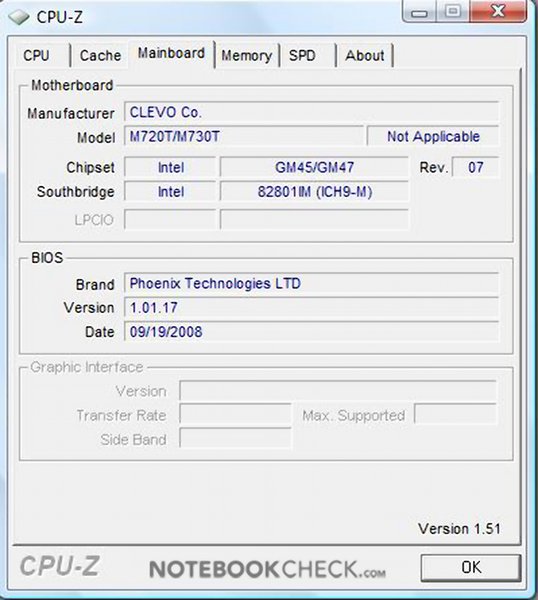The image size is (538, 600).
Task: Show the About tab
Action: click(x=365, y=55)
